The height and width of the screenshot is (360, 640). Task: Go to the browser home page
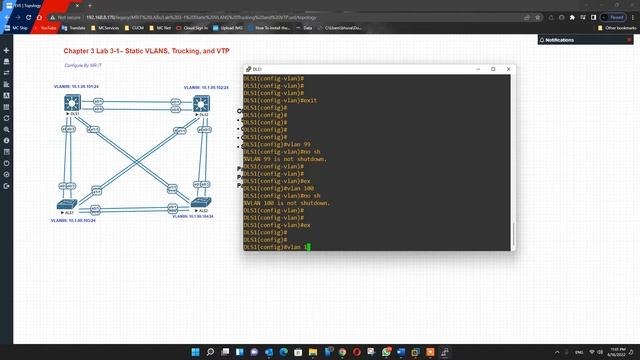(x=39, y=18)
